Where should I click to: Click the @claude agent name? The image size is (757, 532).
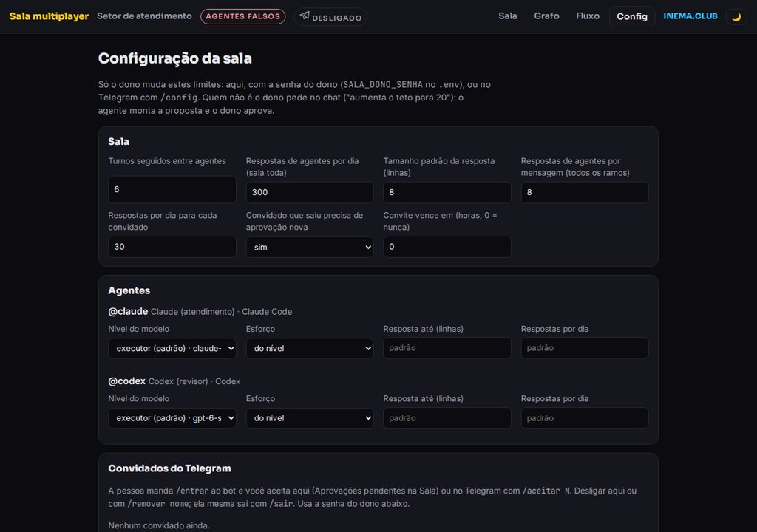coord(128,311)
